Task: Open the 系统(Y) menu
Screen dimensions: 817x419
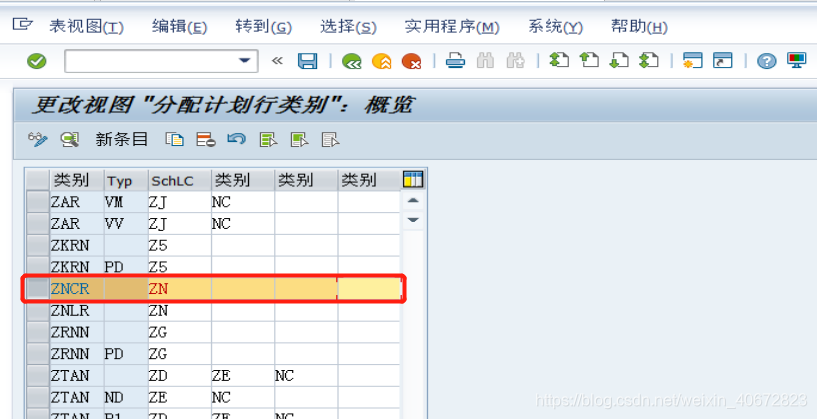Action: 555,26
